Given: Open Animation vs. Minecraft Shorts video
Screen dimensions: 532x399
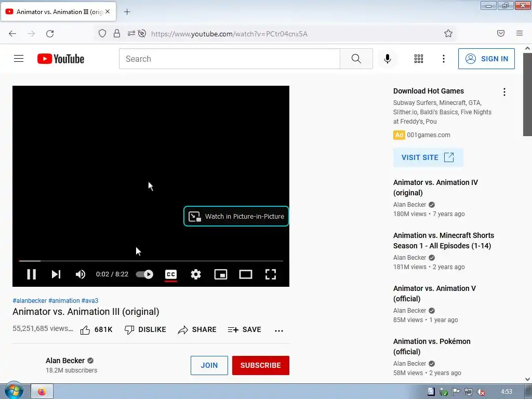Looking at the screenshot, I should click(x=444, y=241).
